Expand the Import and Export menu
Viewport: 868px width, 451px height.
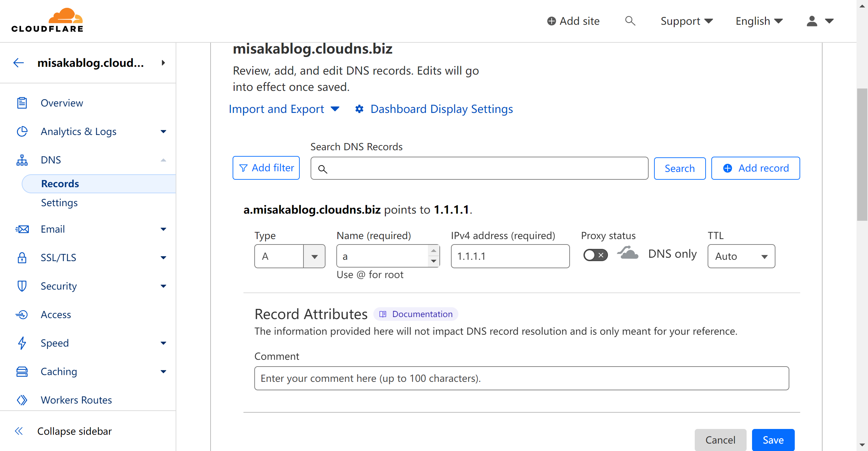click(284, 109)
